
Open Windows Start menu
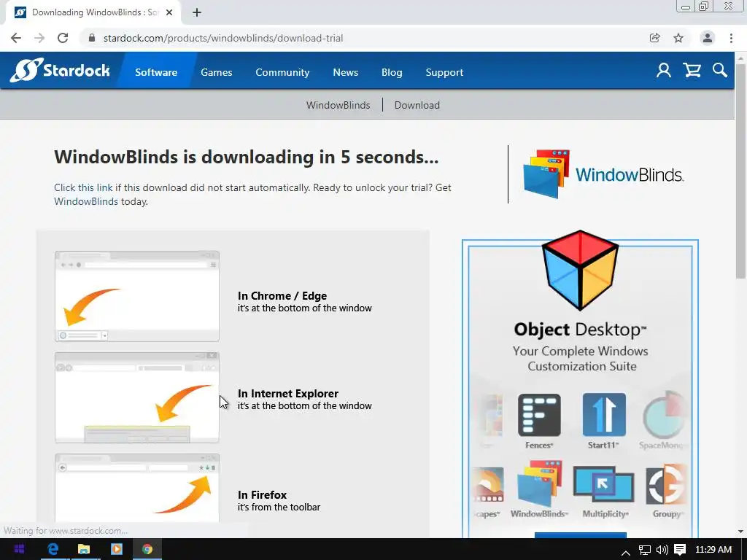[19, 550]
